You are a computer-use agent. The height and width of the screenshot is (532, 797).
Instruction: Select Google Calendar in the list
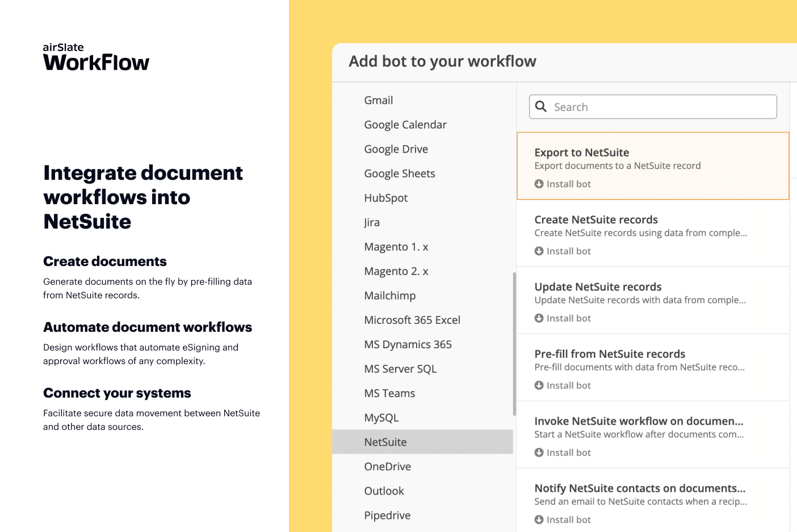(405, 125)
